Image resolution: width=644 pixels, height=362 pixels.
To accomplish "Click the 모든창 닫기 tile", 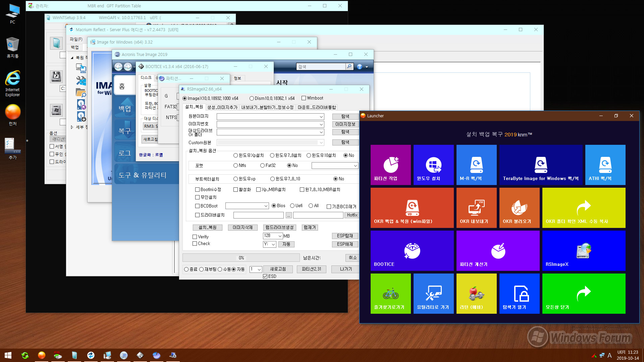I will tap(584, 293).
